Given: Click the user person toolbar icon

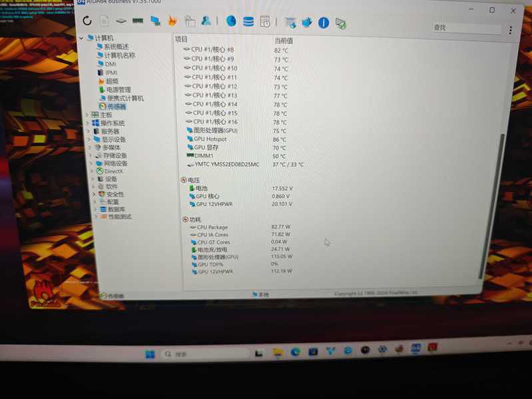Looking at the screenshot, I should point(206,21).
